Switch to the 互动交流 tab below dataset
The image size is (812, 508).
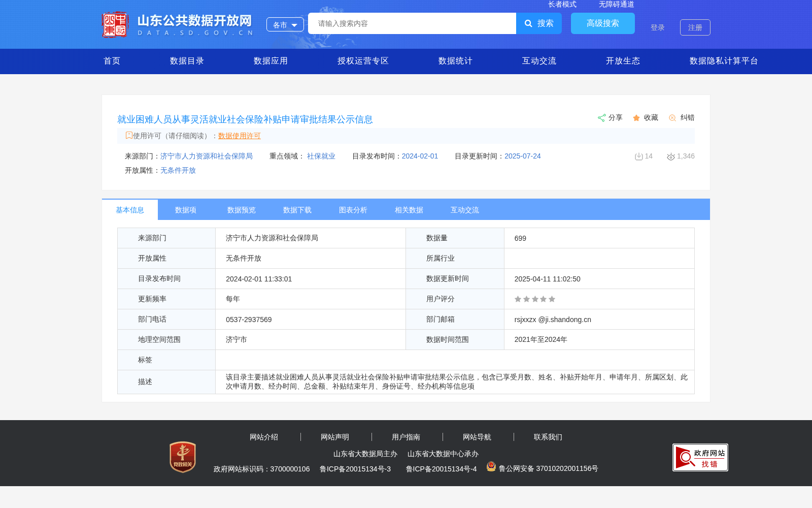(x=465, y=210)
